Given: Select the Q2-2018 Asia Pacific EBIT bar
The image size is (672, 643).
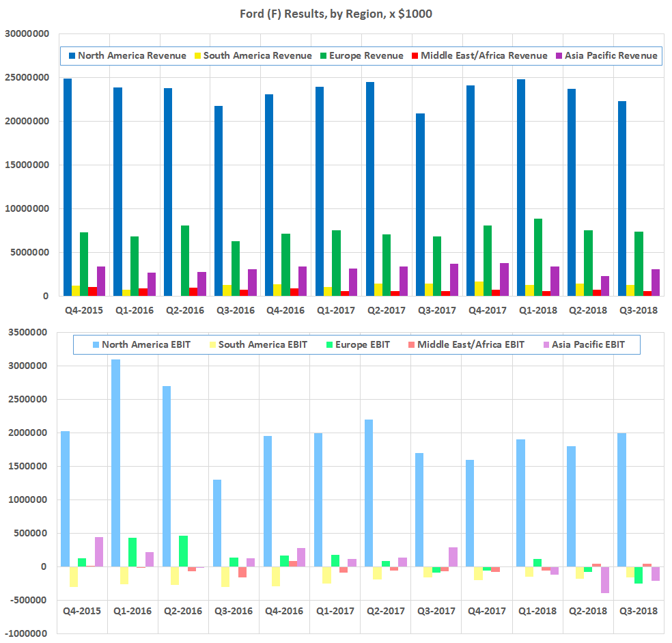Looking at the screenshot, I should coord(604,579).
